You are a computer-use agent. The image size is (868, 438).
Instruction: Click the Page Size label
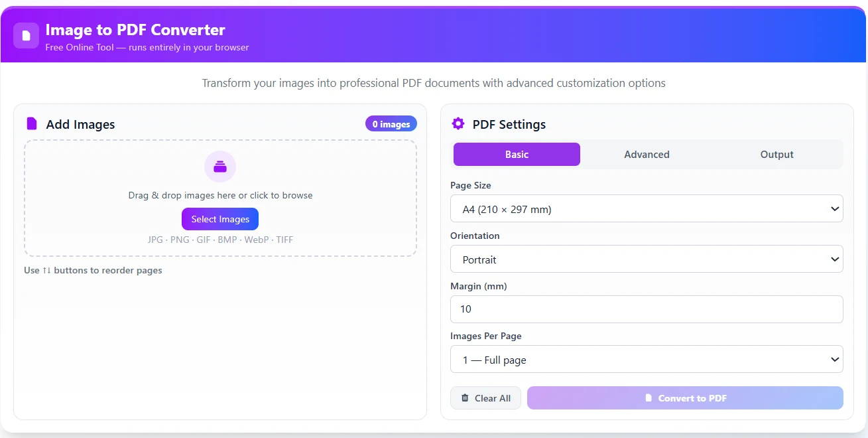pos(471,185)
